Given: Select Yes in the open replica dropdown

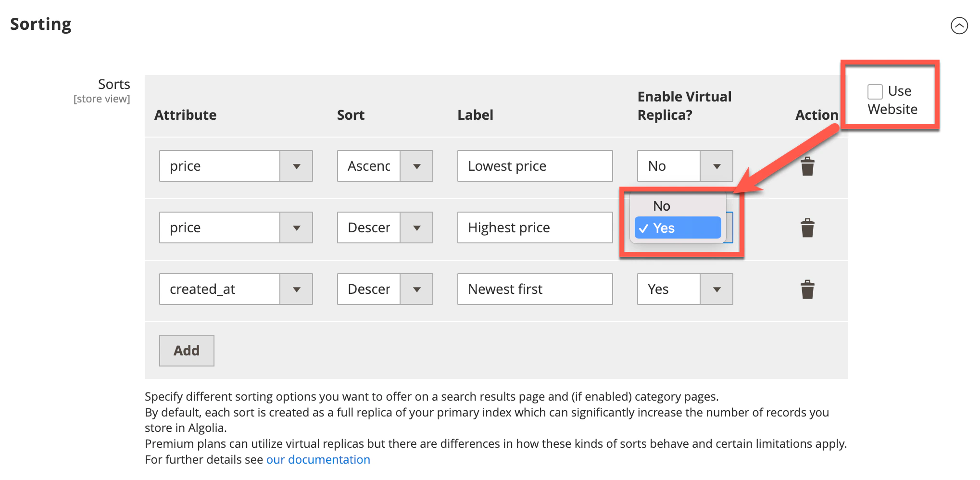Looking at the screenshot, I should point(677,228).
